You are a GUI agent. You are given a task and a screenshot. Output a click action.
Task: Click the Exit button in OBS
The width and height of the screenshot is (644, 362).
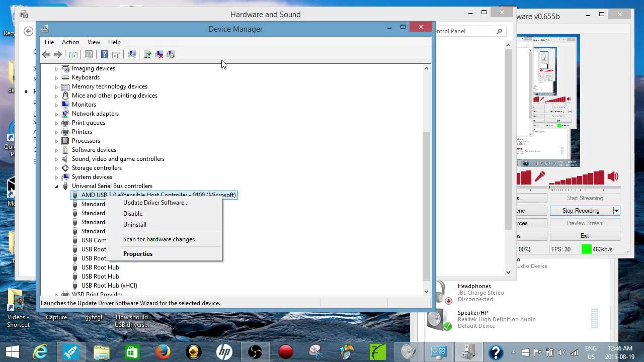(x=585, y=236)
